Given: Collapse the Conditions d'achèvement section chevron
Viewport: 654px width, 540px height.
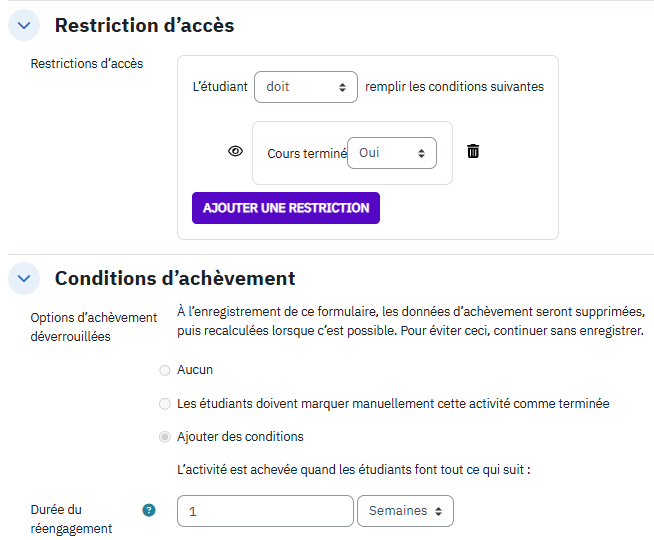Looking at the screenshot, I should [24, 279].
